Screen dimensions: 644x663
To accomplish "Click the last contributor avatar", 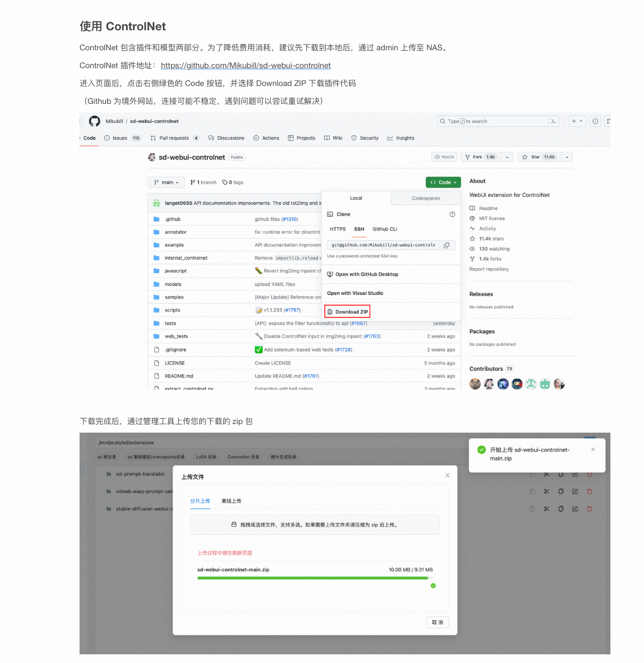I will [x=559, y=384].
